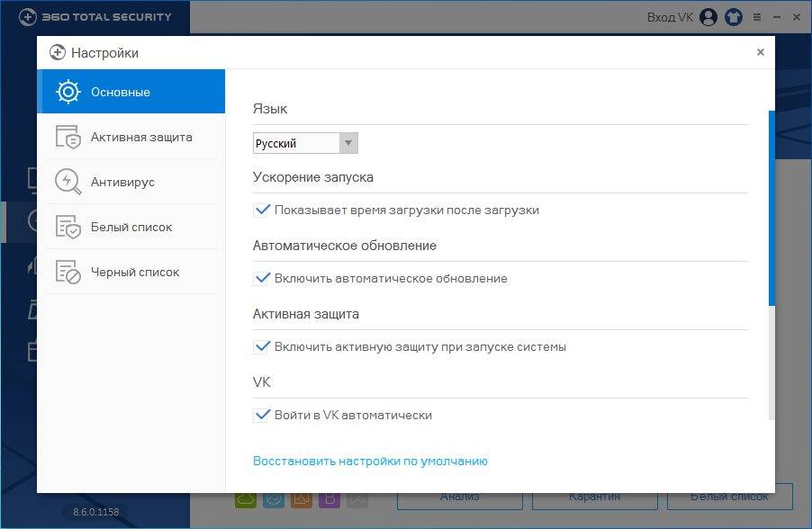Open the Русский language dropdown
The height and width of the screenshot is (529, 812).
click(x=305, y=143)
